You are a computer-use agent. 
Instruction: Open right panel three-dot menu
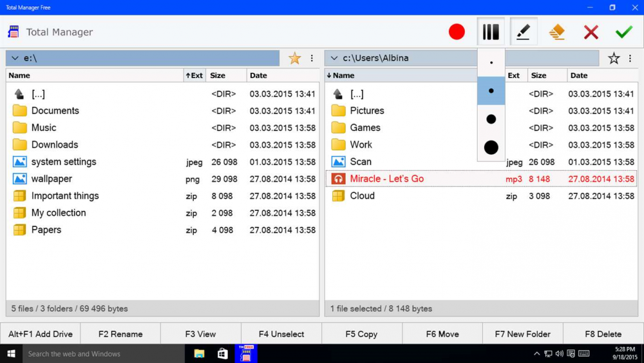point(630,58)
